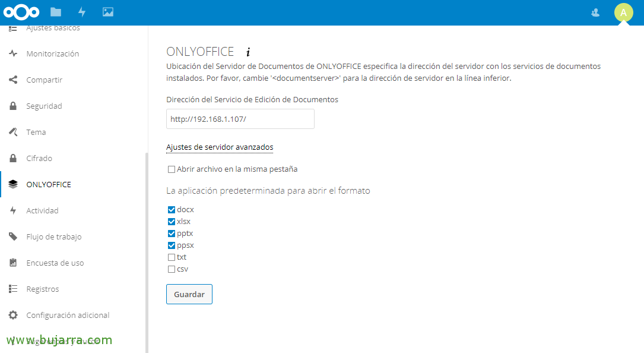Screen dimensions: 644x353
Task: Click the document server address field
Action: tap(240, 119)
